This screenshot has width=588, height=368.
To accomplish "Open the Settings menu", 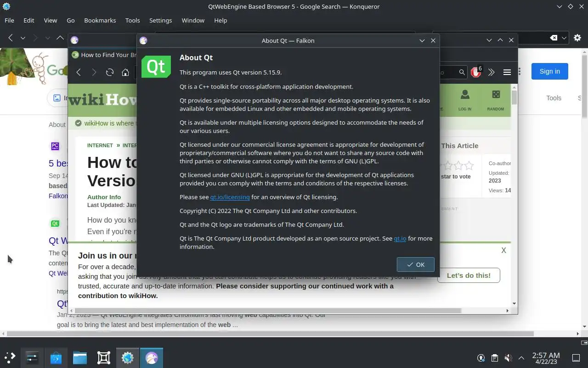I will tap(161, 20).
